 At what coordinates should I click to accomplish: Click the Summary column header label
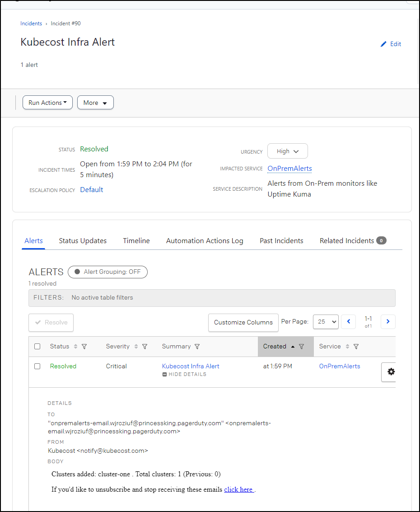click(176, 347)
